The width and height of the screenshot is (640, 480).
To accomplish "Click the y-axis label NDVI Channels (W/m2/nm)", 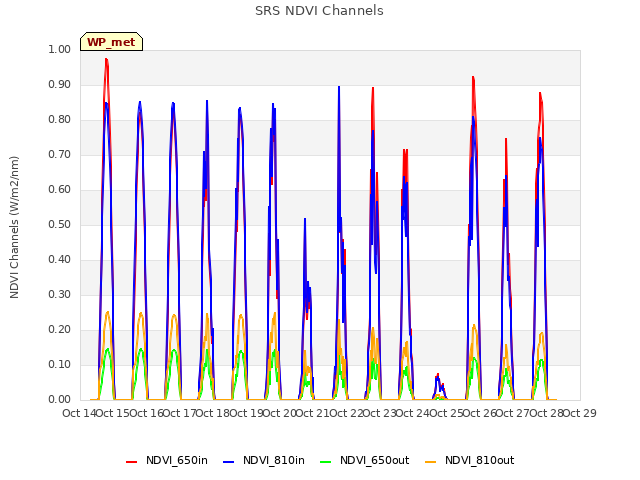I will [x=14, y=227].
